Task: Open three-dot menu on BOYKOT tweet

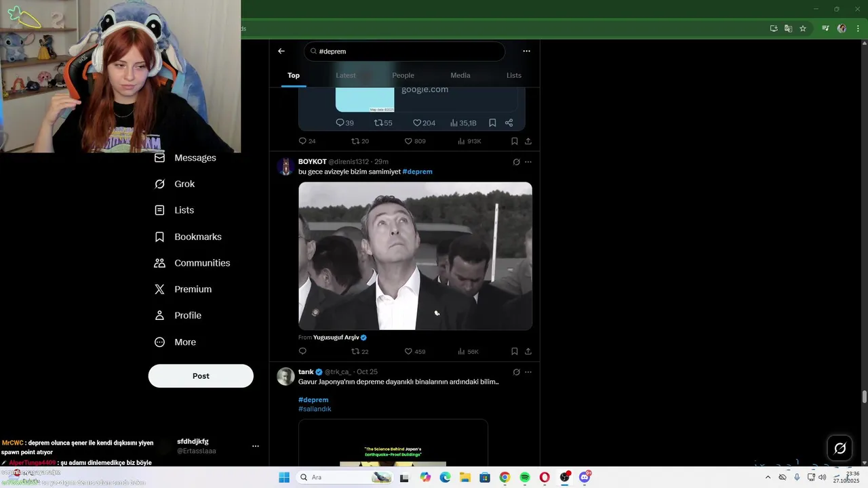Action: (x=528, y=162)
